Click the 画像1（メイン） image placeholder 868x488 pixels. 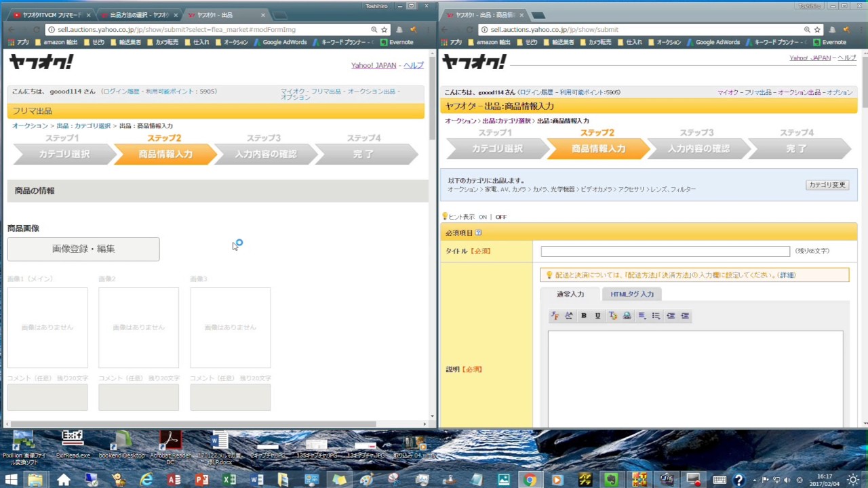[47, 327]
